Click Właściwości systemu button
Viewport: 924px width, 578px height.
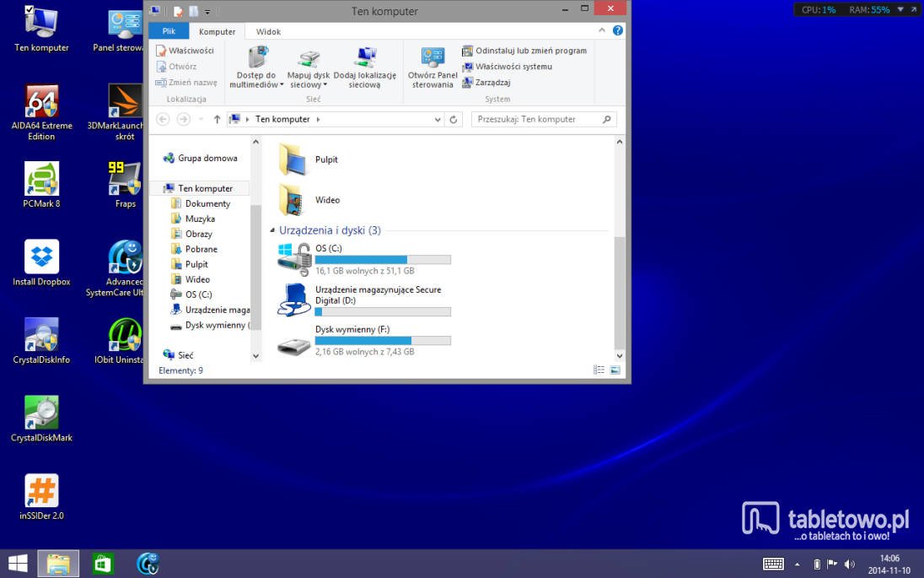[507, 67]
